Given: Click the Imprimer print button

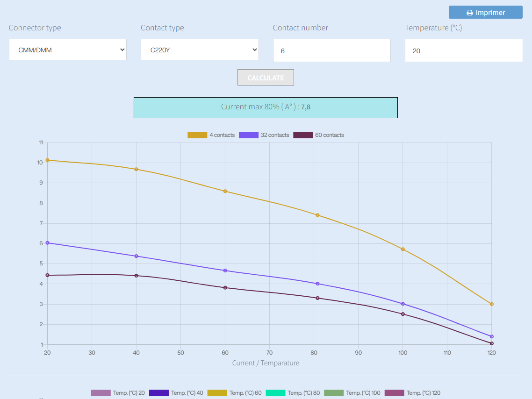Looking at the screenshot, I should pos(485,13).
